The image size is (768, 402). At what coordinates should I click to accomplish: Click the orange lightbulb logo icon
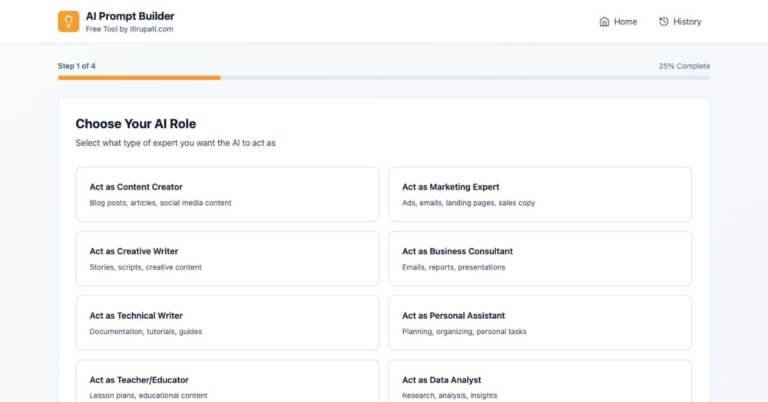[x=69, y=22]
